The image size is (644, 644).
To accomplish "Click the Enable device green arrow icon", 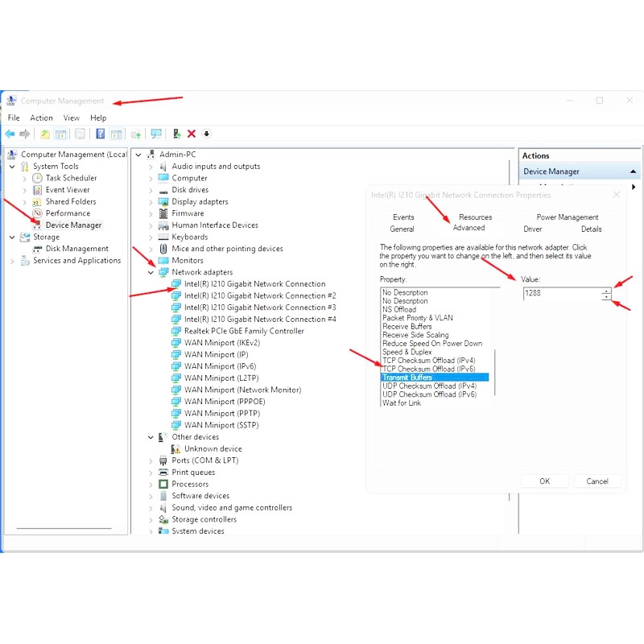I will (x=176, y=134).
